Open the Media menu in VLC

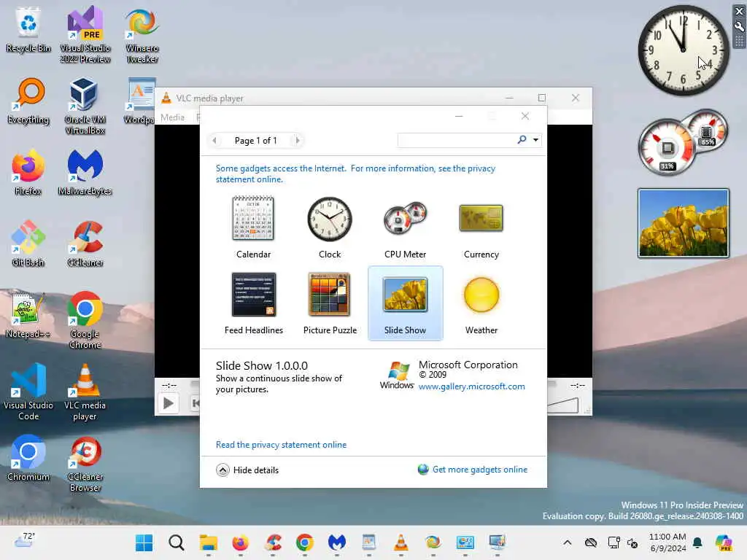(x=172, y=117)
